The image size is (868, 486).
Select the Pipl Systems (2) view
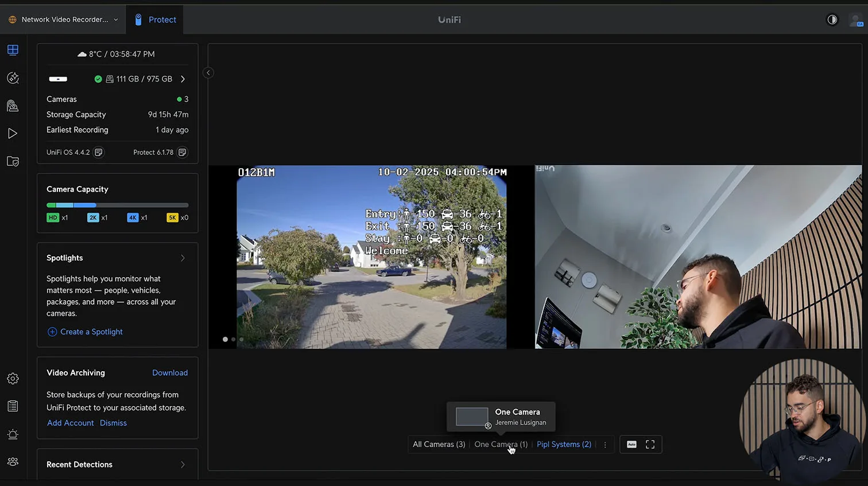coord(564,445)
